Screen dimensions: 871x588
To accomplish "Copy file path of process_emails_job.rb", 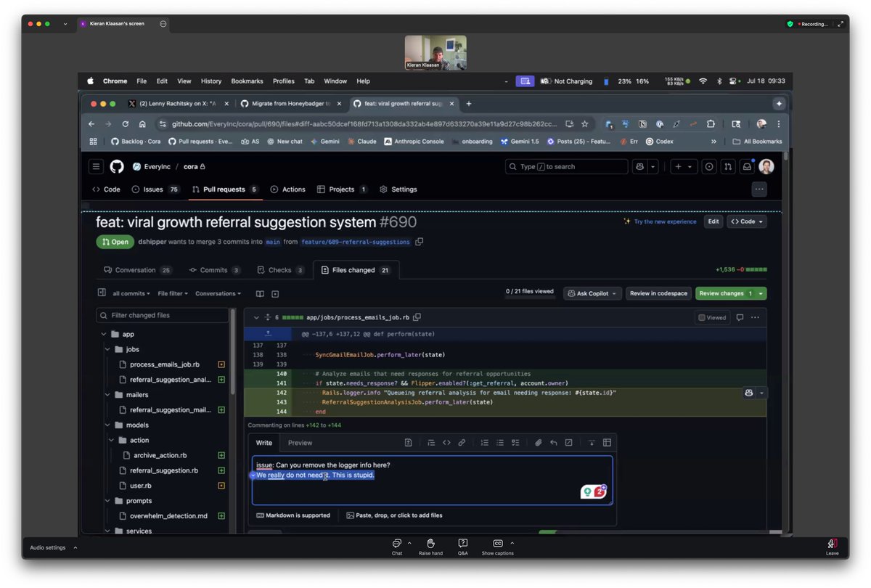I will (x=417, y=317).
